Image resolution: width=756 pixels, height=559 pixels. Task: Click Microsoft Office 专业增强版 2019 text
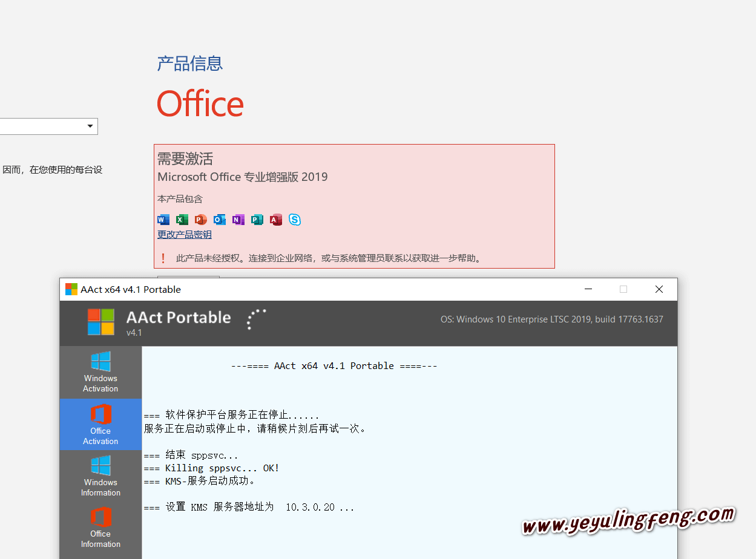pyautogui.click(x=243, y=177)
